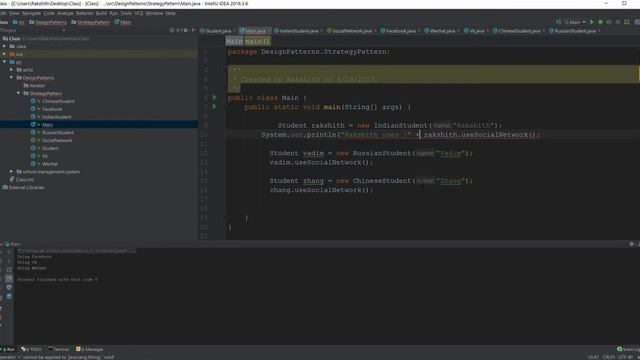Open the Terminal tool window tab
Screen dimensions: 640x360
click(59, 349)
